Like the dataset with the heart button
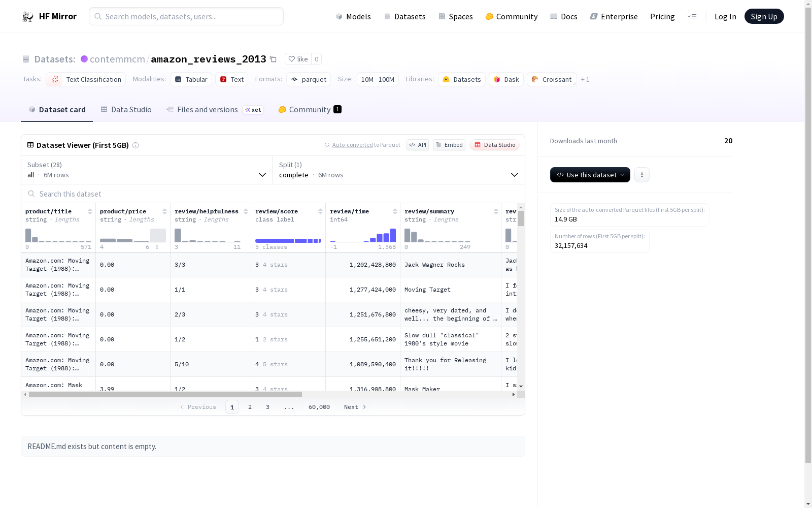 point(298,59)
